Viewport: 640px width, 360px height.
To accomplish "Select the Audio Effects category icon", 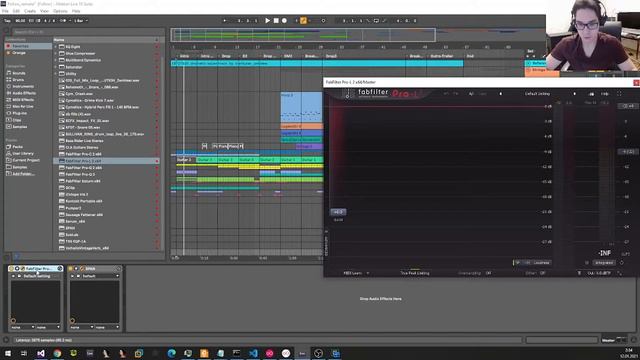I will click(x=9, y=93).
